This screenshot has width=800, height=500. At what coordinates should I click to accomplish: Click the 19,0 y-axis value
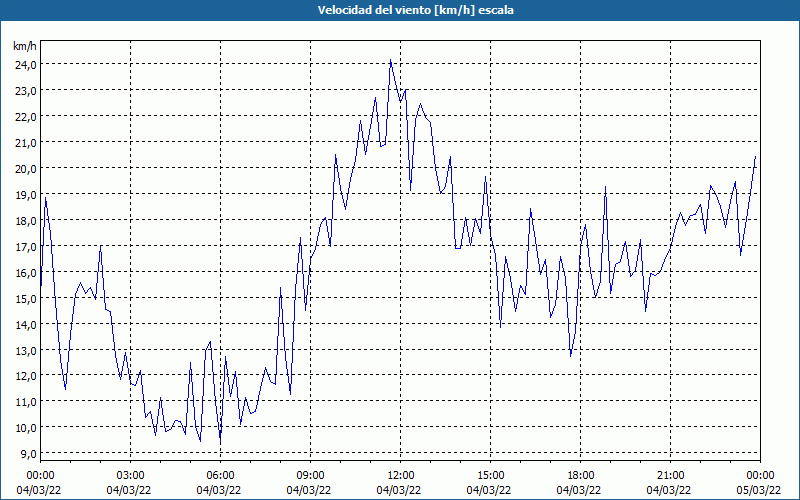point(26,194)
